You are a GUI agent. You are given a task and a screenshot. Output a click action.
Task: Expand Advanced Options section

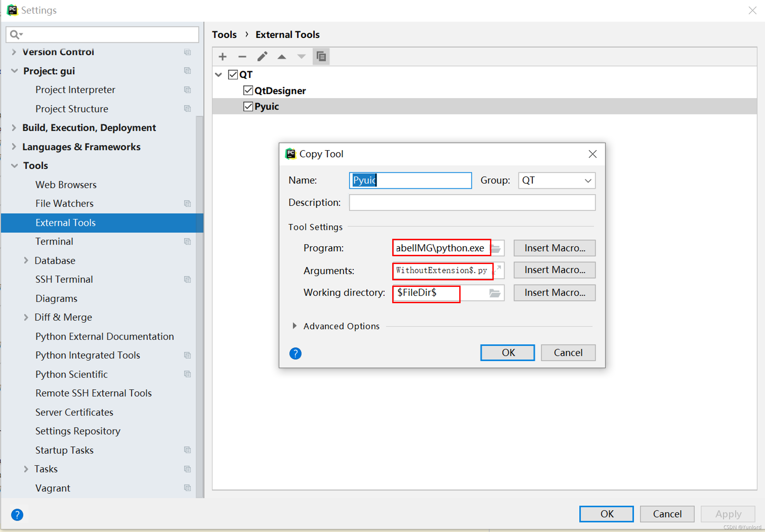point(294,326)
